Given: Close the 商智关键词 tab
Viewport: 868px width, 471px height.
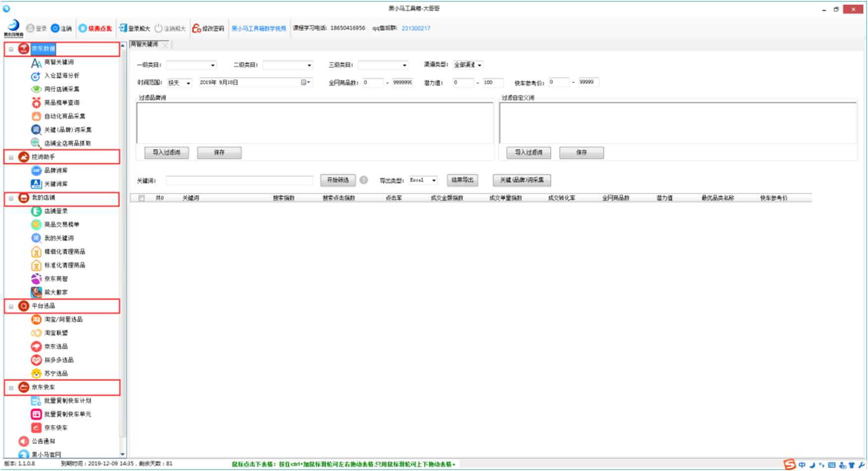Looking at the screenshot, I should pos(165,45).
